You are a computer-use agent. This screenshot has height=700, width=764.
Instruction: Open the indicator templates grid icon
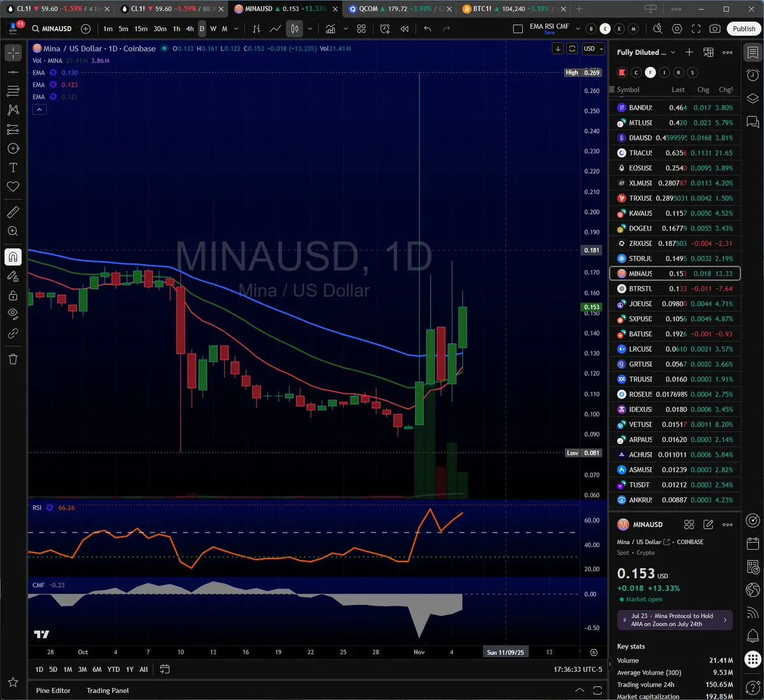tap(362, 29)
